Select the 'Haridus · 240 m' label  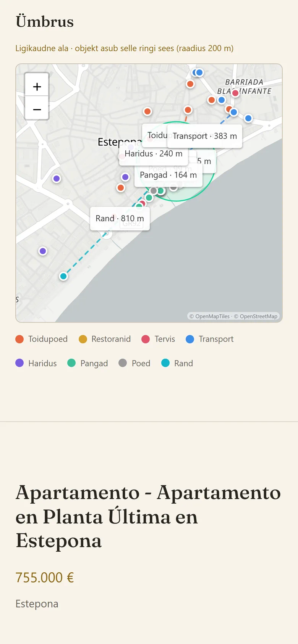(154, 154)
